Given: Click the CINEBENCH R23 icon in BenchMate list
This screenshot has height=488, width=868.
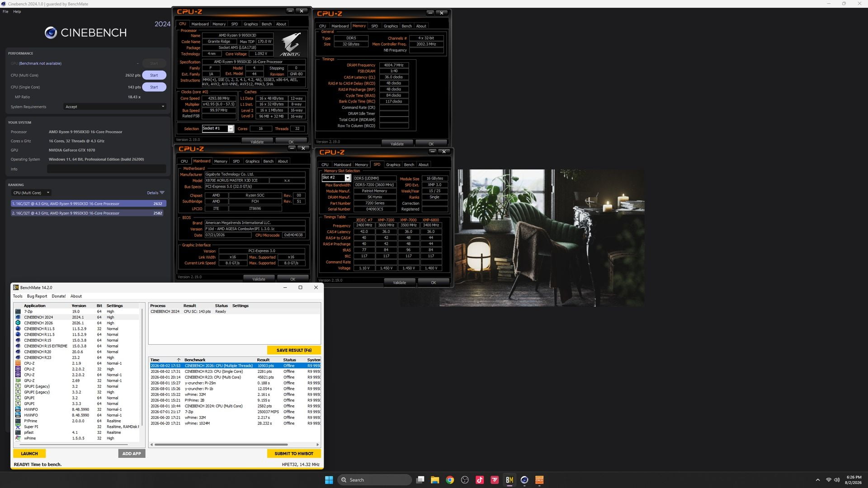Looking at the screenshot, I should click(18, 357).
